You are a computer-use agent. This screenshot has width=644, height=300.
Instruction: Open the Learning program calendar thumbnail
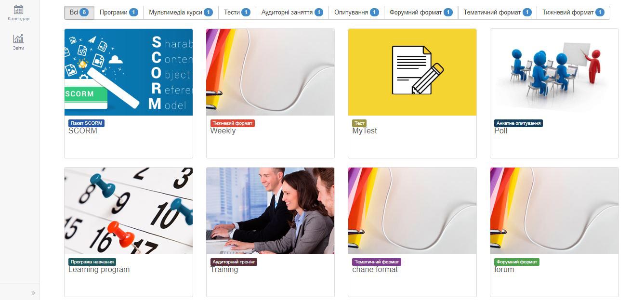pos(129,211)
